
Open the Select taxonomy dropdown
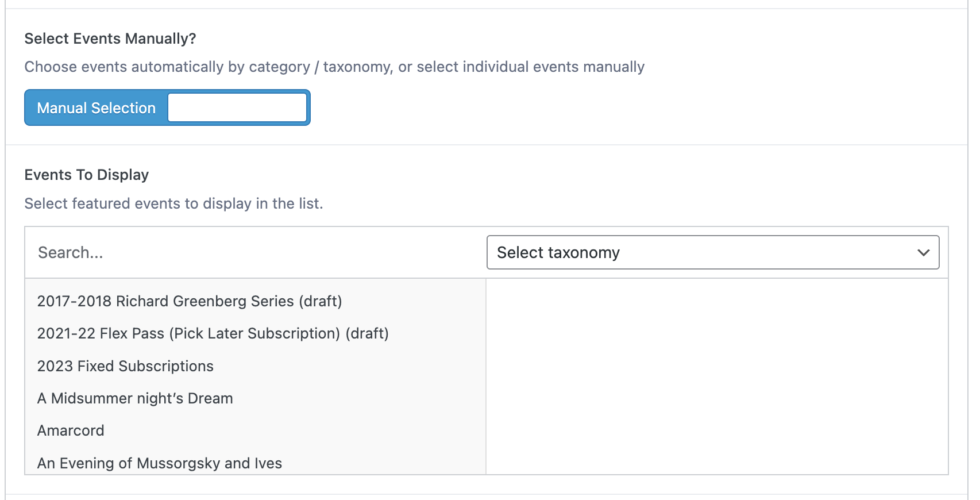712,252
